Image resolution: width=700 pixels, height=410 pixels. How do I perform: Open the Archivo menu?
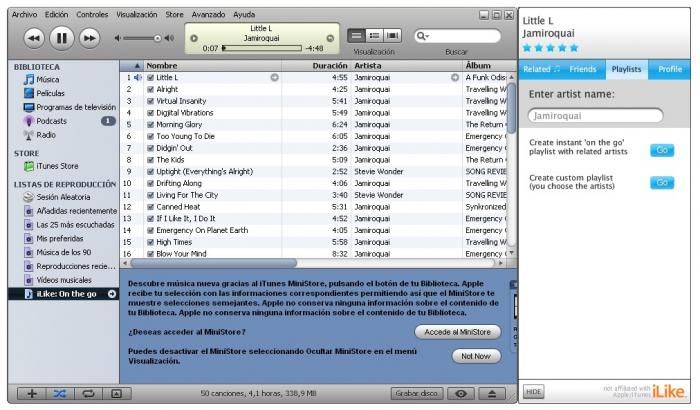(25, 14)
